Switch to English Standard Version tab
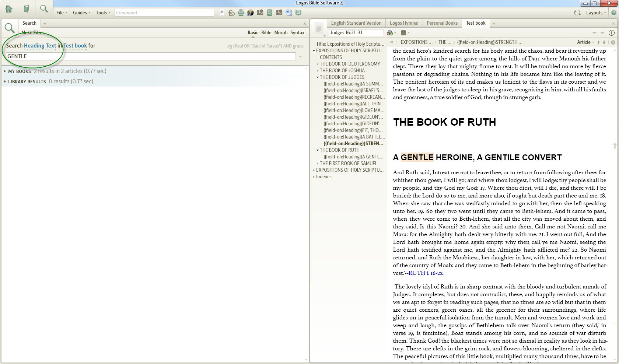 356,23
